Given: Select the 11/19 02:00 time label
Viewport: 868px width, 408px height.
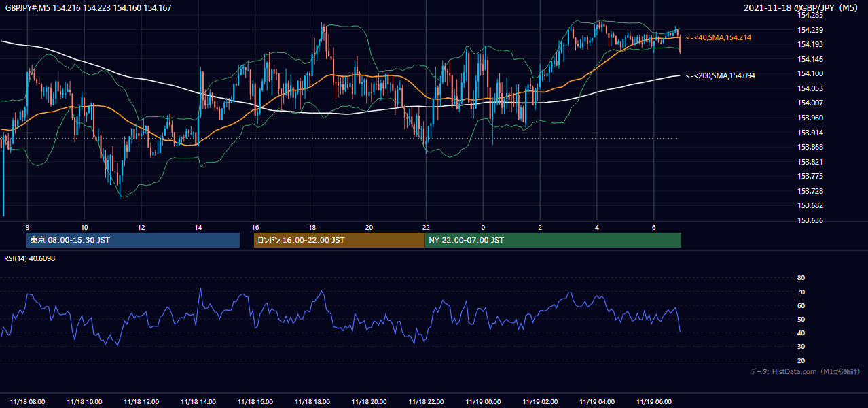Looking at the screenshot, I should [540, 402].
